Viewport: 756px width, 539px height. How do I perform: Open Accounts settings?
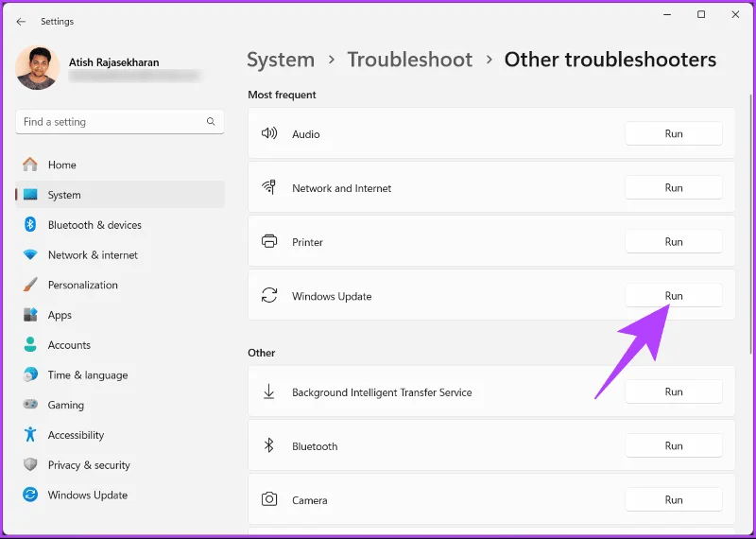(120, 344)
